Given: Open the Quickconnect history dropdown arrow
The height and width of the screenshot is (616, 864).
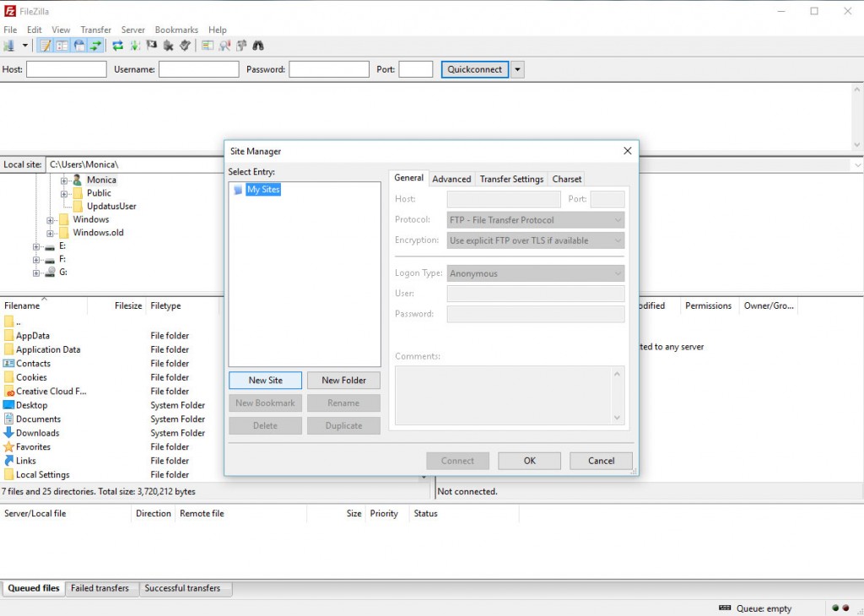Looking at the screenshot, I should 517,69.
